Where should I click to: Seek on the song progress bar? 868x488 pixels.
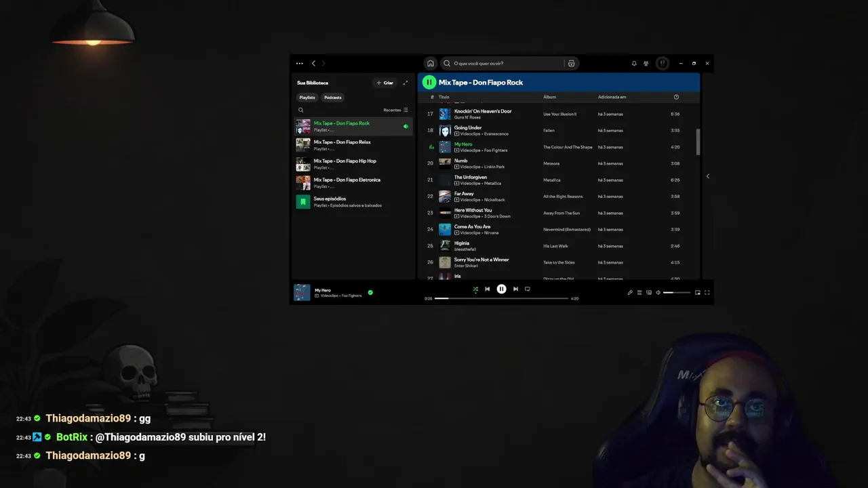coord(501,298)
